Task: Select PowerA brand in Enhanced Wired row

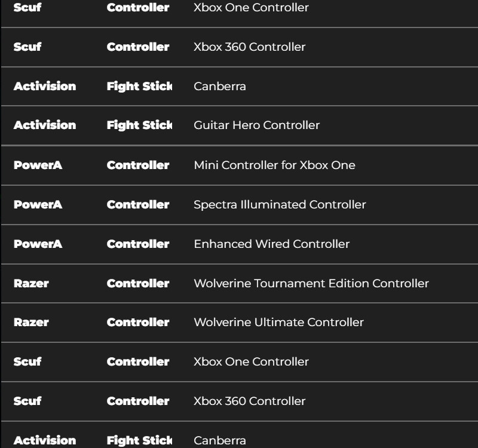Action: [38, 244]
